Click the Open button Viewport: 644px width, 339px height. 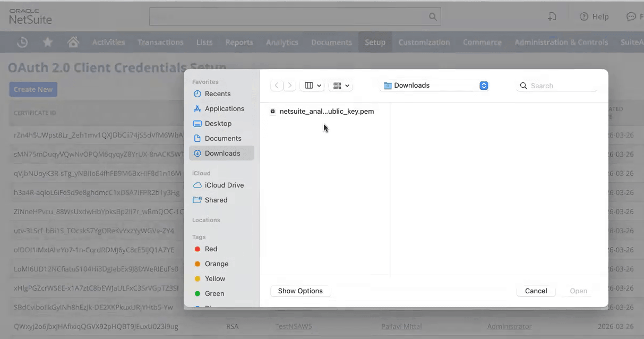(578, 291)
